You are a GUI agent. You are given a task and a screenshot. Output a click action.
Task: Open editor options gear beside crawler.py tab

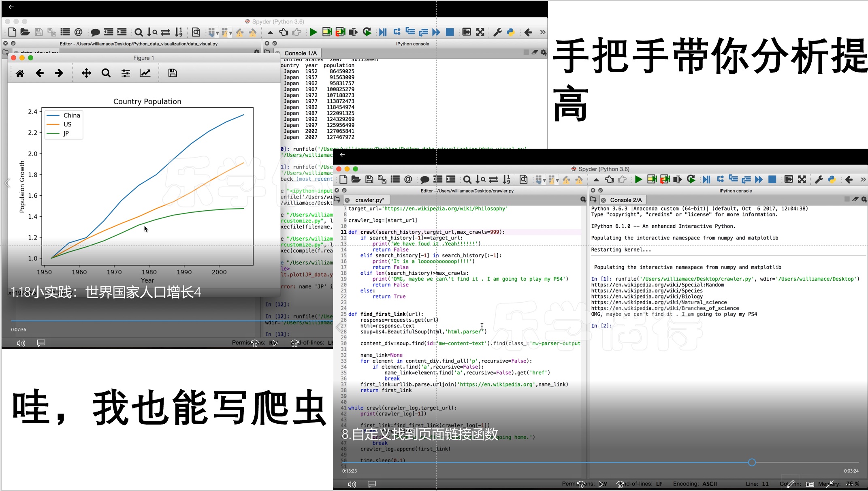[x=583, y=200]
